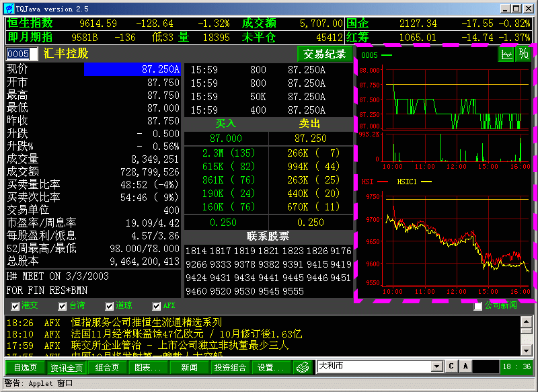
Task: Open related stock 9176
Action: (341, 251)
